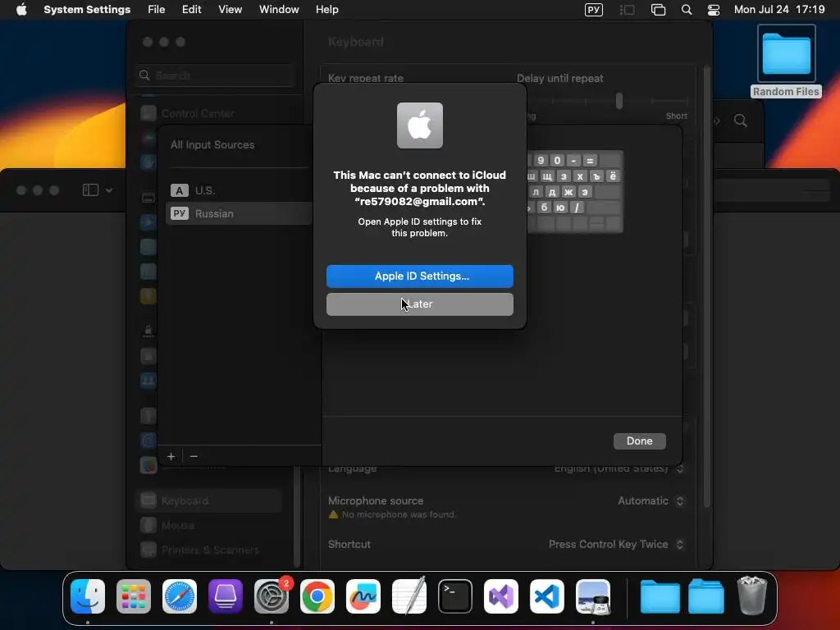The image size is (840, 630).
Task: Expand the sidebar view chevron in background window
Action: pyautogui.click(x=109, y=190)
